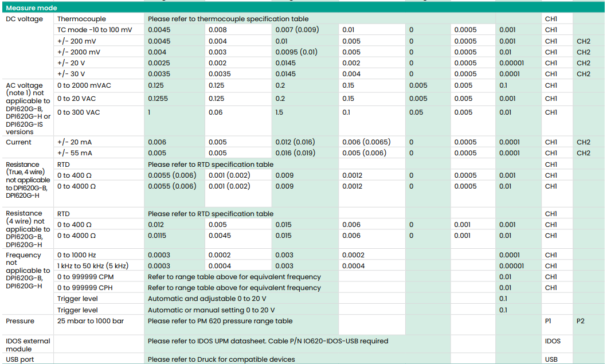Select "0 to 400 Ω" in True 4 wire section
The width and height of the screenshot is (607, 364).
click(75, 175)
